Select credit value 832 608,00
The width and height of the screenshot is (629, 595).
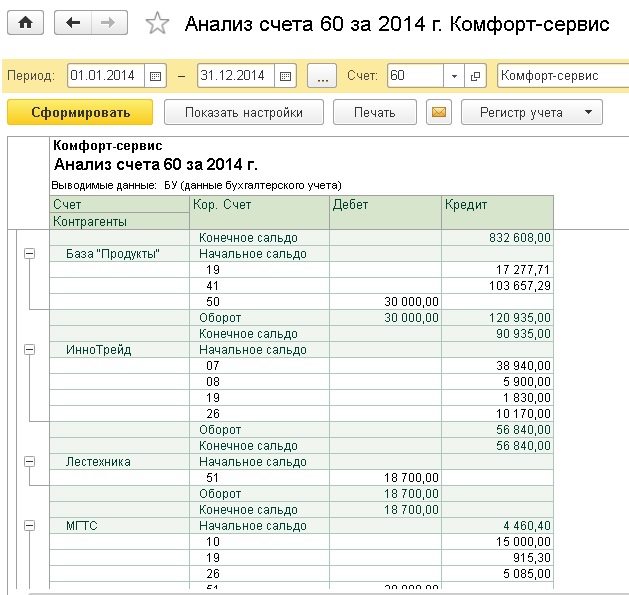497,238
